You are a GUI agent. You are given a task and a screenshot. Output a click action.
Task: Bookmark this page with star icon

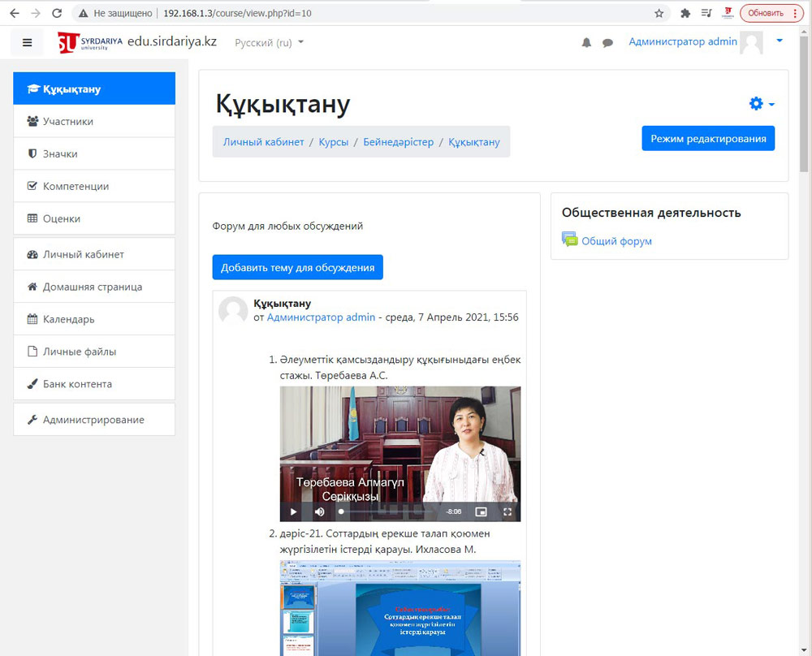pos(659,13)
